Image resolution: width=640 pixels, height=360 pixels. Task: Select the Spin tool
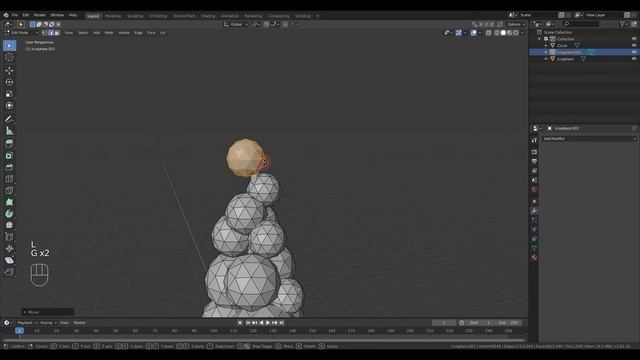click(x=9, y=213)
